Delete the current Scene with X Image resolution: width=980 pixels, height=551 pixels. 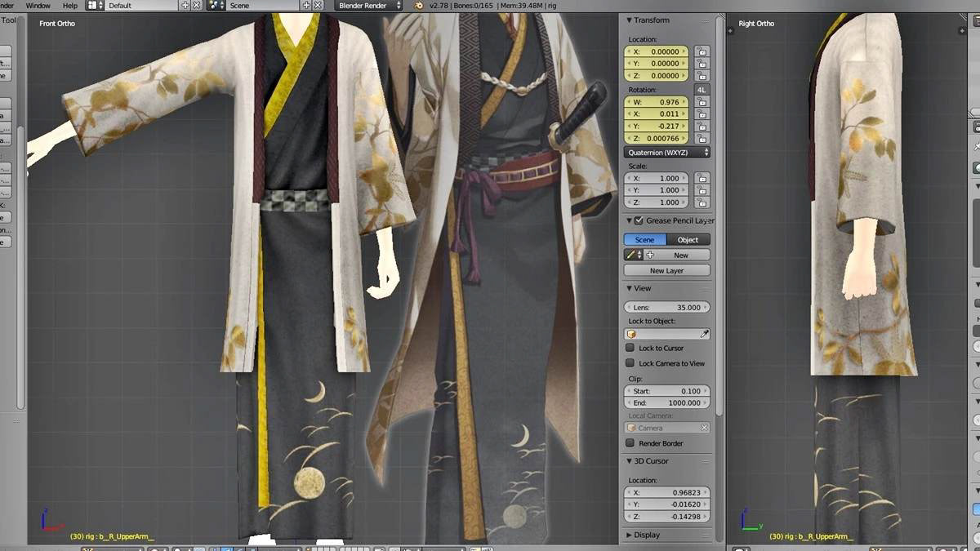(318, 5)
